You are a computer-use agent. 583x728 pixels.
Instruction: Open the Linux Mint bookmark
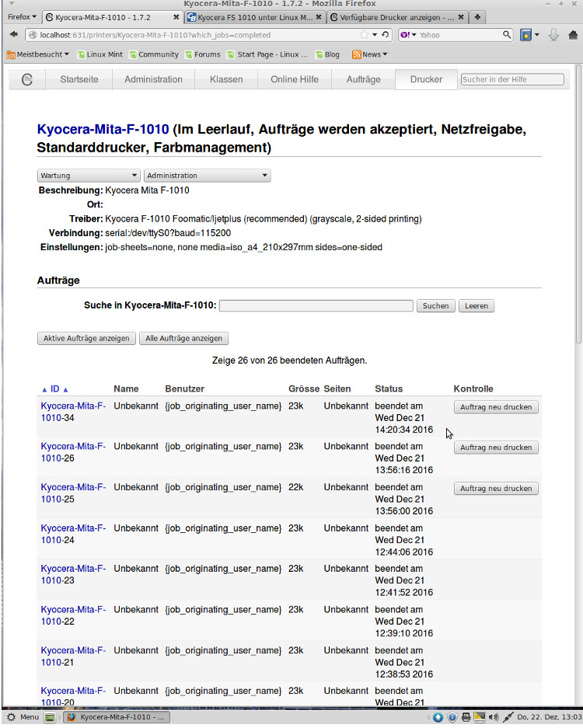click(x=99, y=55)
